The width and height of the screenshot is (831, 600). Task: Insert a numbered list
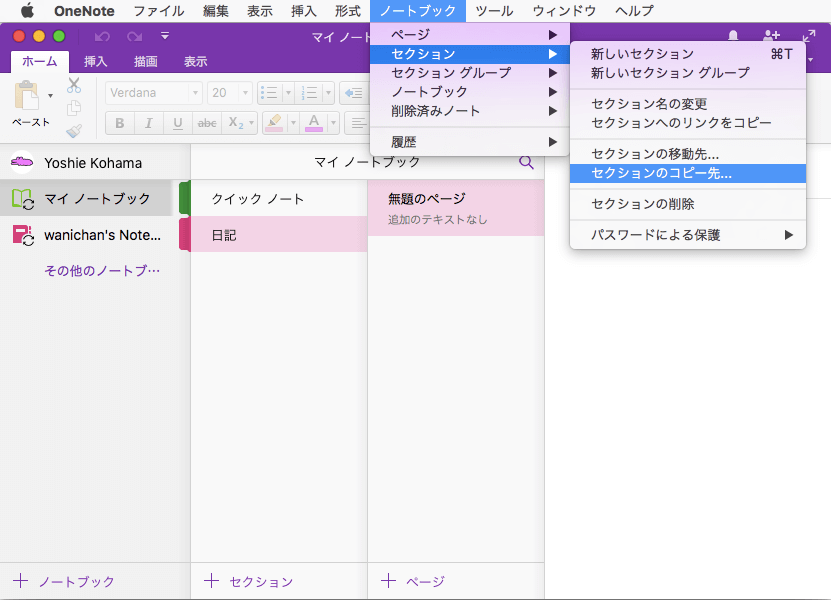click(309, 93)
